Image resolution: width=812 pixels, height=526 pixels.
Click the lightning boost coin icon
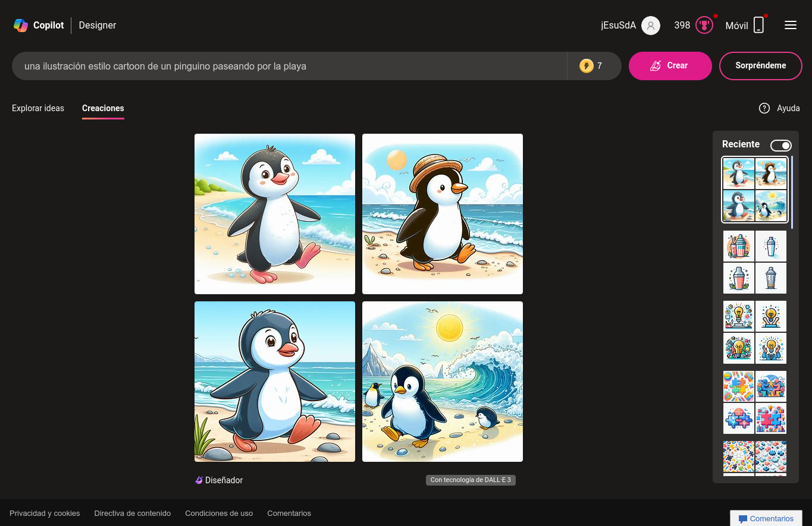point(587,66)
